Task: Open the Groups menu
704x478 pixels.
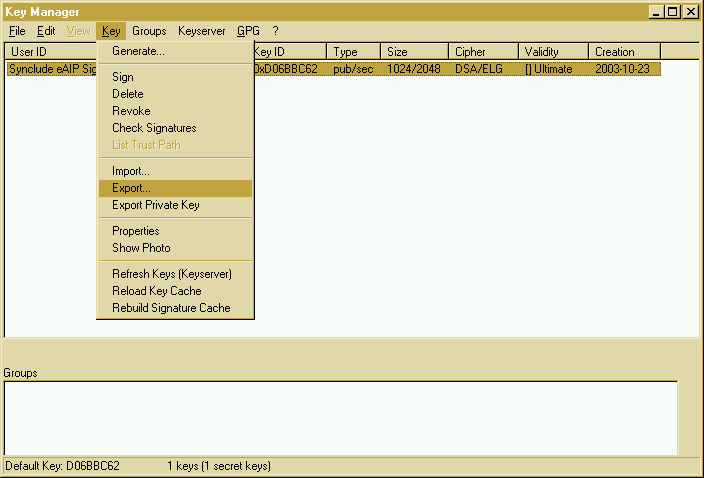Action: click(x=149, y=31)
